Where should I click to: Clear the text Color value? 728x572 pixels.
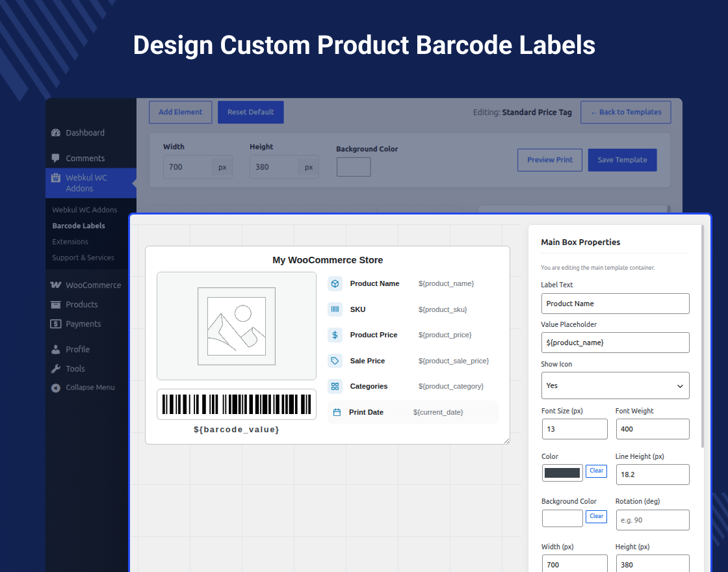[596, 471]
